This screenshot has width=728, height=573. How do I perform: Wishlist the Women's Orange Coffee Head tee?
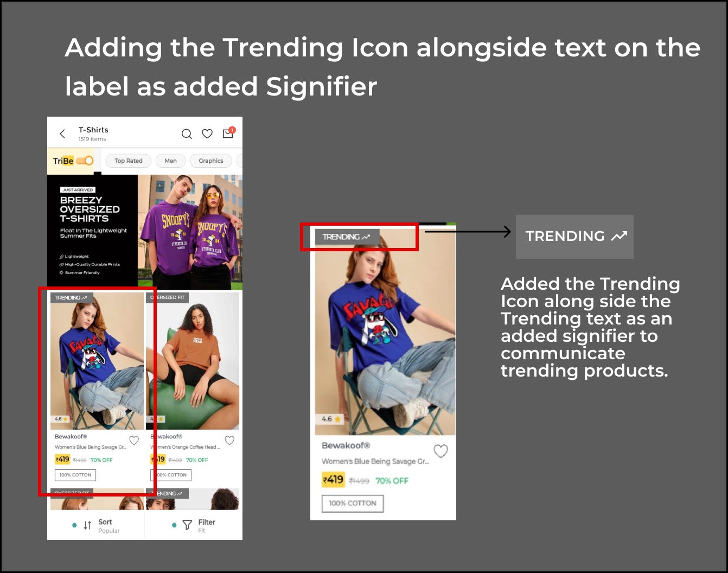[x=229, y=440]
